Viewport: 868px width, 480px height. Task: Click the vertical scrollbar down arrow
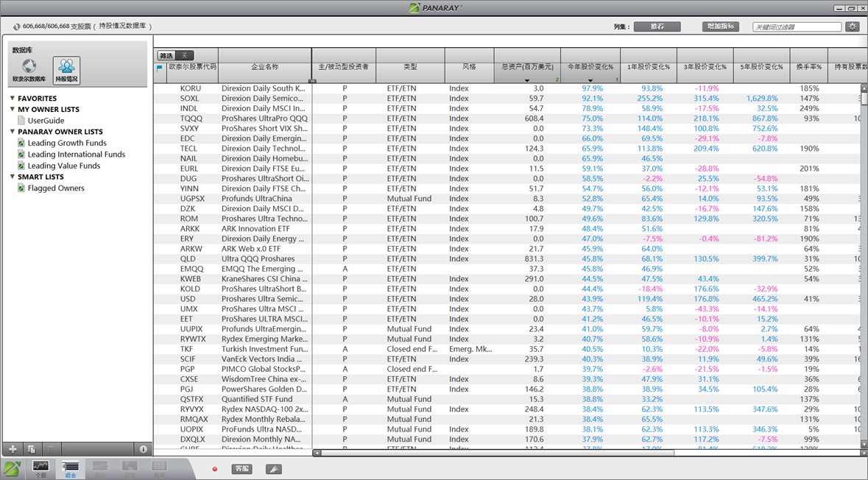(x=864, y=444)
